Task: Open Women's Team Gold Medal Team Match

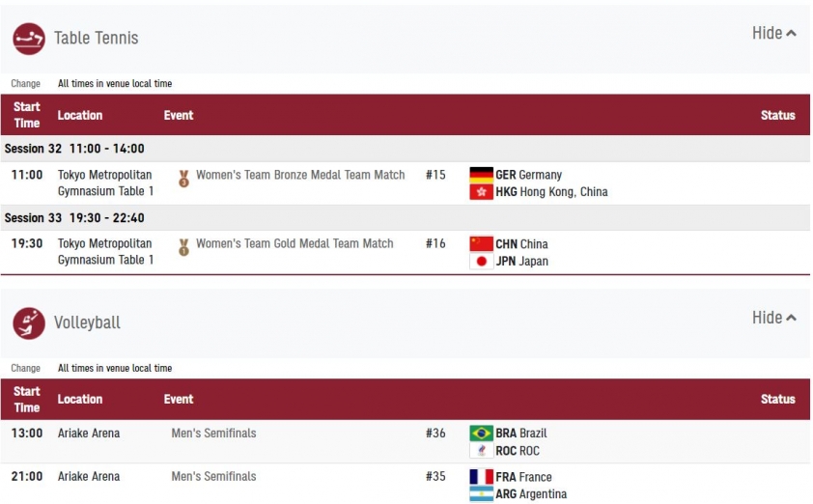Action: tap(294, 243)
